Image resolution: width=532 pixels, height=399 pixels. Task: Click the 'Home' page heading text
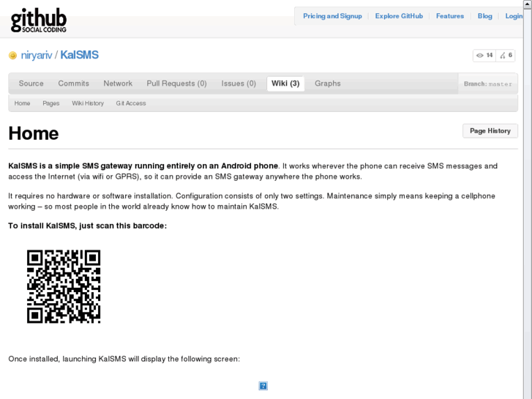click(x=33, y=133)
